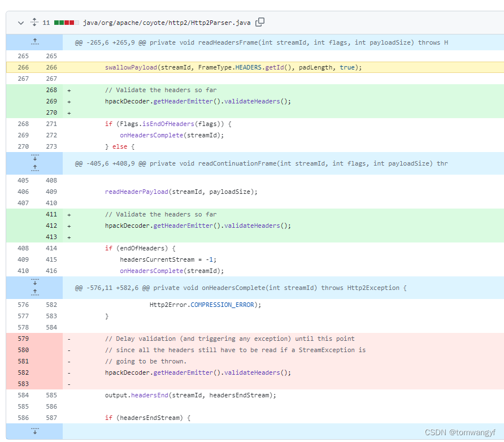Expand up at readContinuationFrame hunk header
504x442 pixels.
click(34, 168)
